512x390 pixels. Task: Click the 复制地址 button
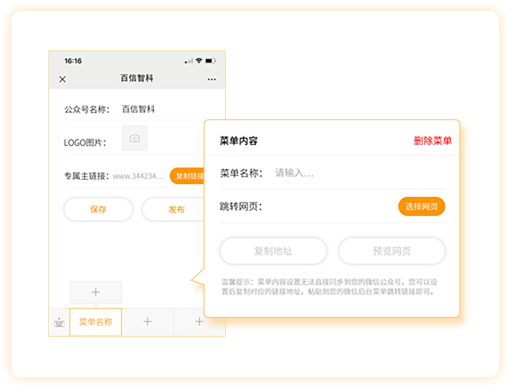pyautogui.click(x=273, y=251)
